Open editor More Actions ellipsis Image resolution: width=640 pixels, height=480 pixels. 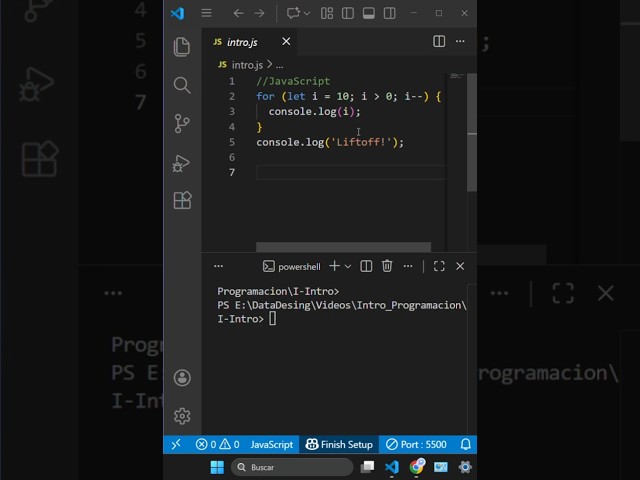460,41
